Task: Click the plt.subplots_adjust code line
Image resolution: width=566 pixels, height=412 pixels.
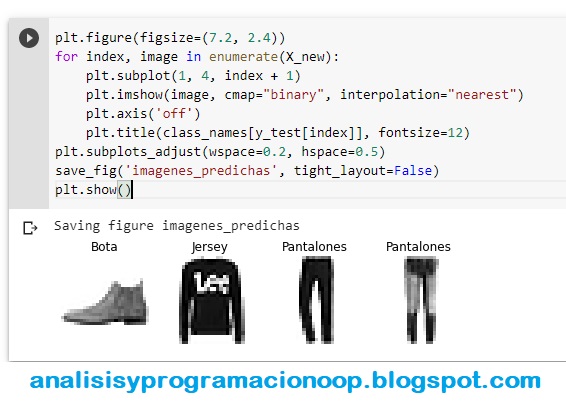Action: (220, 152)
